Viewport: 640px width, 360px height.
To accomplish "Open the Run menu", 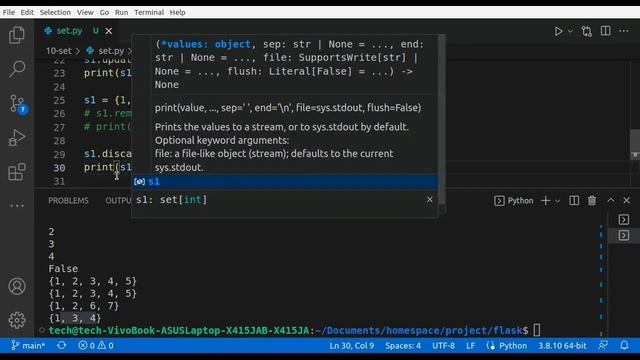I will point(121,12).
